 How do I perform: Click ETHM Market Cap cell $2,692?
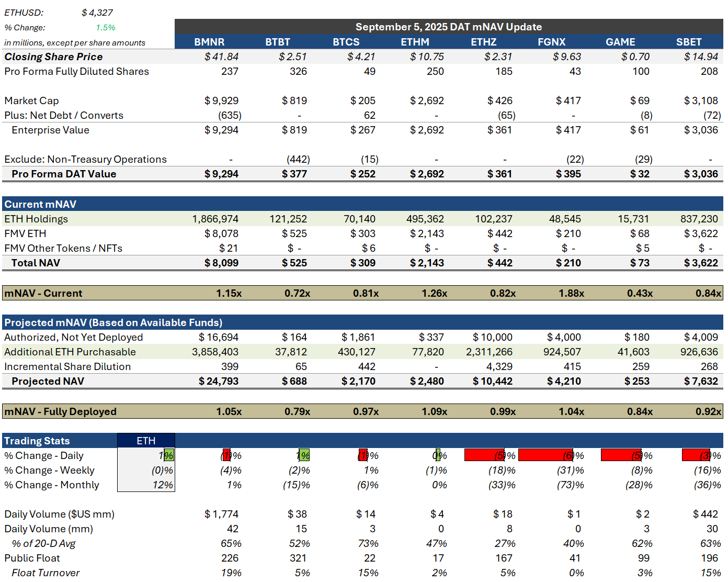pyautogui.click(x=427, y=100)
